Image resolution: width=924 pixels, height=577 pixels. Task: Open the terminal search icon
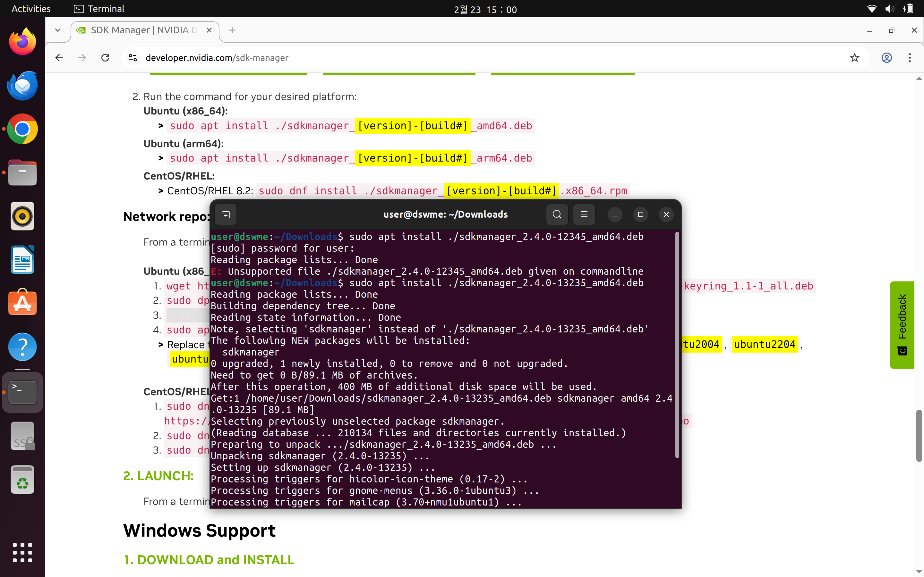pyautogui.click(x=557, y=214)
